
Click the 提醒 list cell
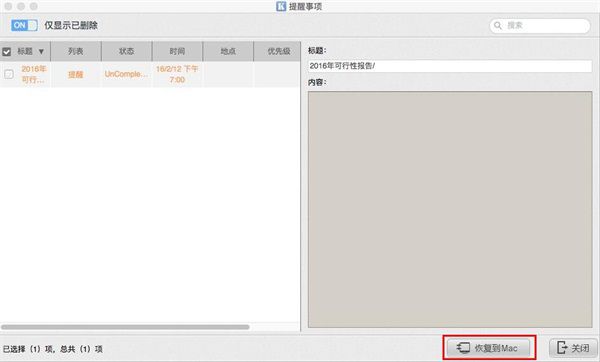tap(76, 75)
